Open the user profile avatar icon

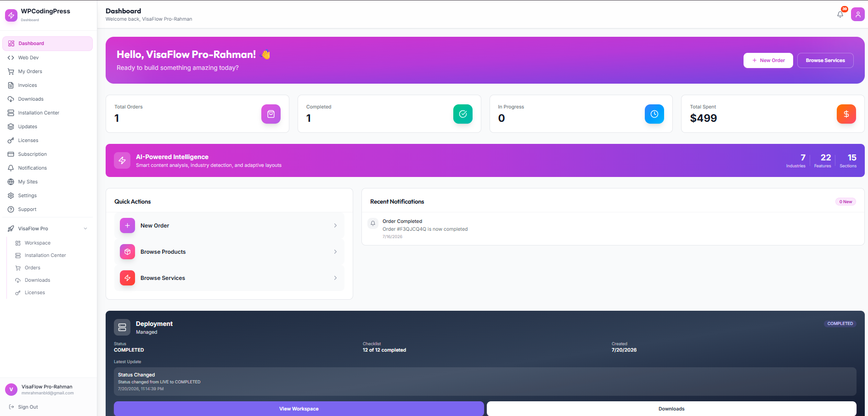tap(857, 14)
